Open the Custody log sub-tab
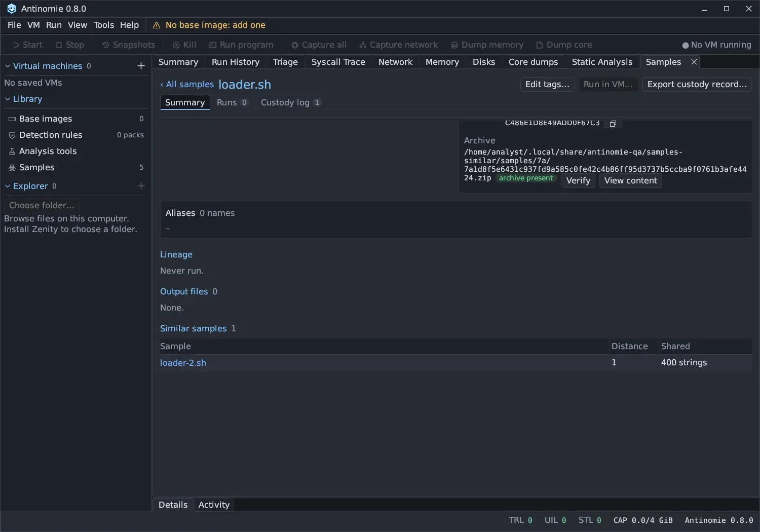 click(x=290, y=102)
